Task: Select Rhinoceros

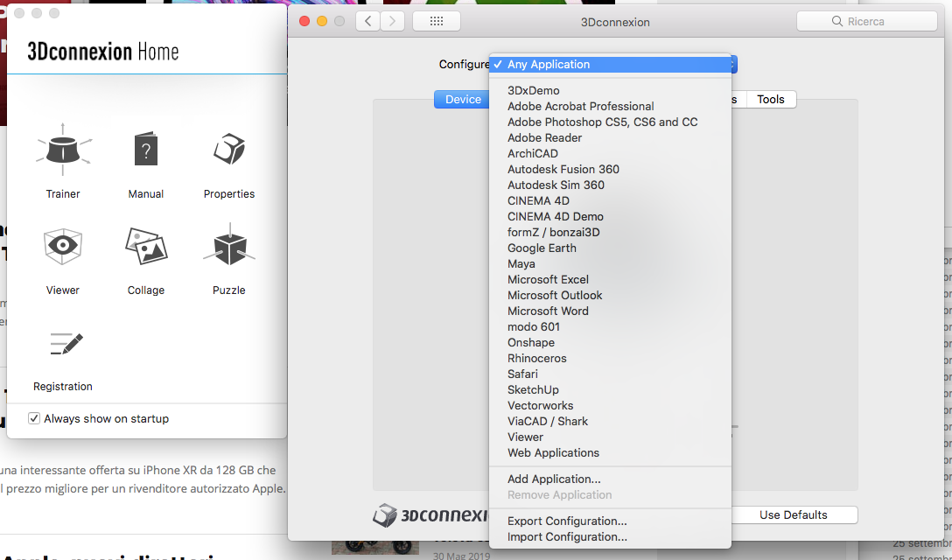Action: pyautogui.click(x=610, y=359)
